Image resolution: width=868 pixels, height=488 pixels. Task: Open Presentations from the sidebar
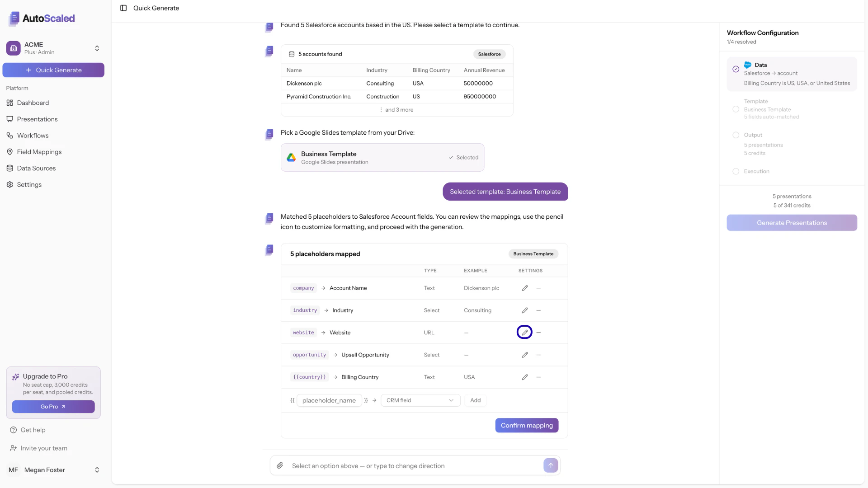pos(38,119)
